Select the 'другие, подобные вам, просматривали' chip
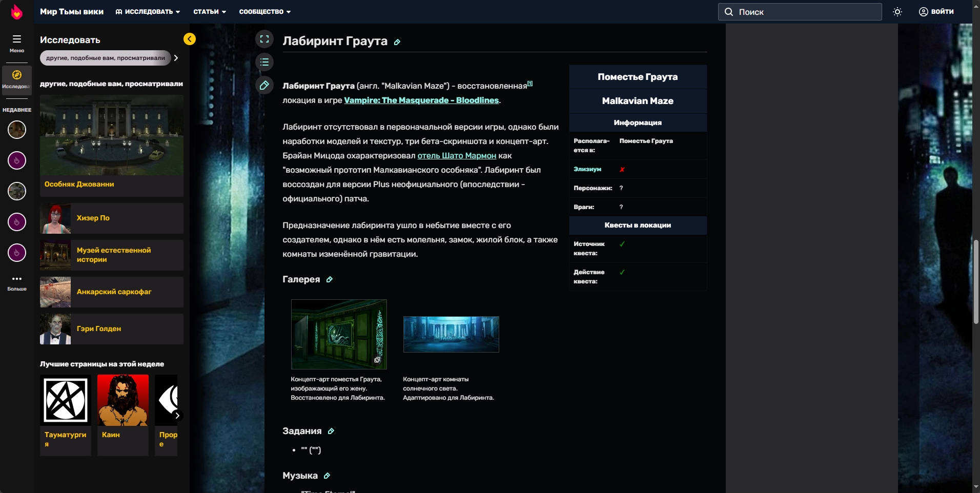Image resolution: width=980 pixels, height=493 pixels. click(106, 58)
